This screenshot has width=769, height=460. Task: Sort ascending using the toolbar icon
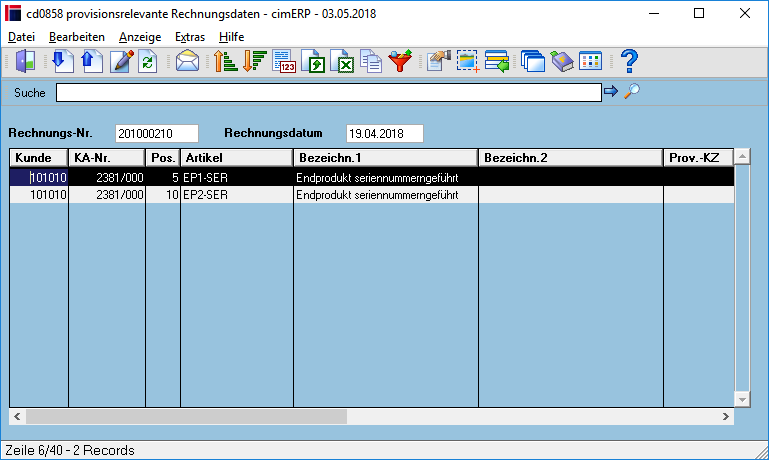coord(226,61)
